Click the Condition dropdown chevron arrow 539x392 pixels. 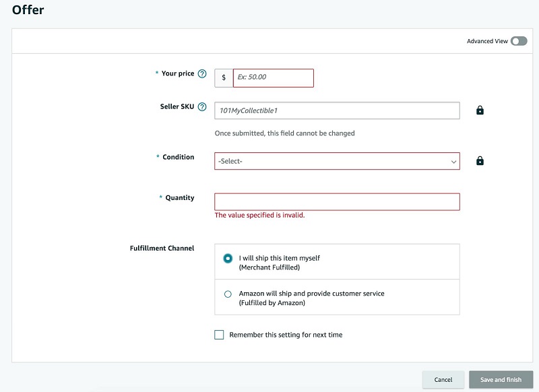(x=453, y=162)
